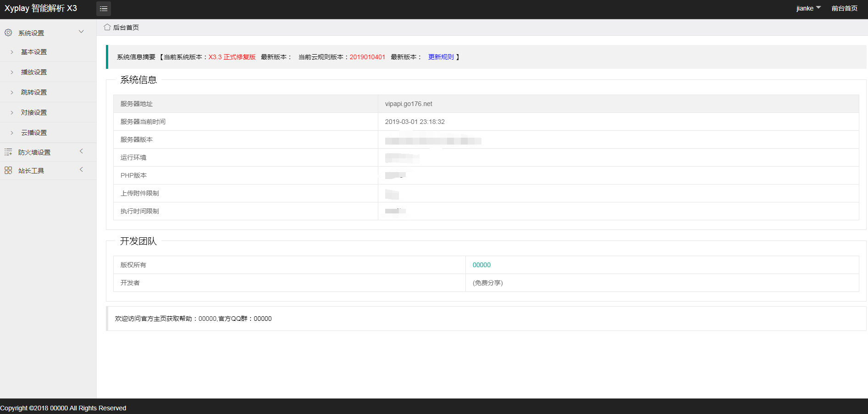Click the 服务器版本 label cell

pos(246,140)
